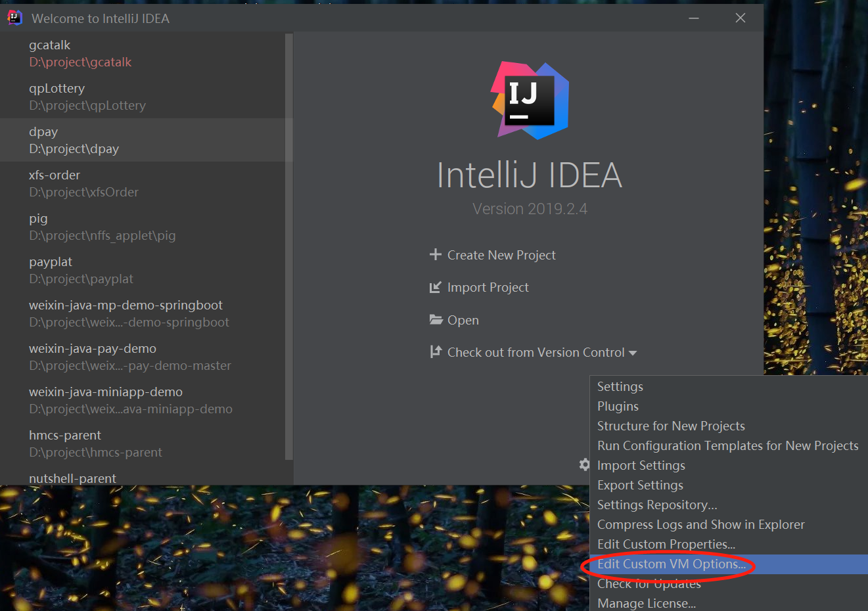868x611 pixels.
Task: Select Edit Custom VM Options menu entry
Action: click(x=729, y=564)
